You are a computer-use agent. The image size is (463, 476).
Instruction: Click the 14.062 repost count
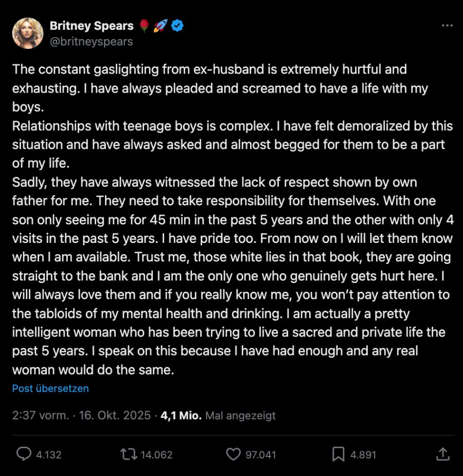[156, 454]
